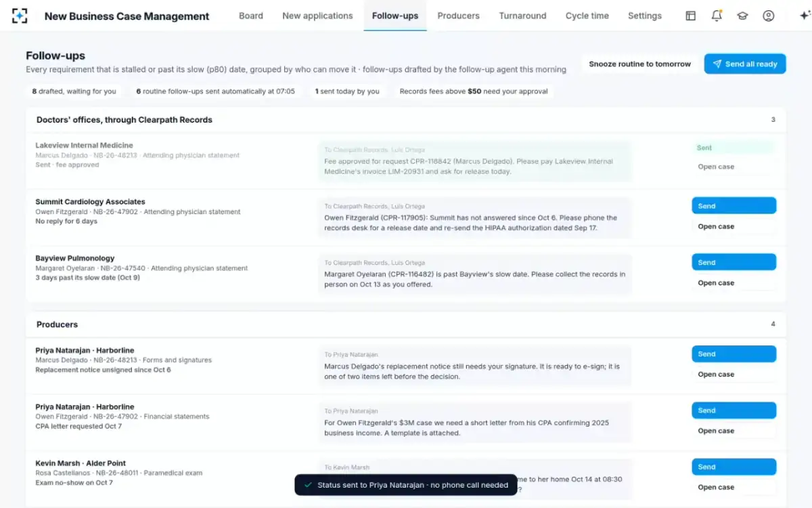
Task: Open case for the unsigned replacement notice
Action: [x=734, y=375]
